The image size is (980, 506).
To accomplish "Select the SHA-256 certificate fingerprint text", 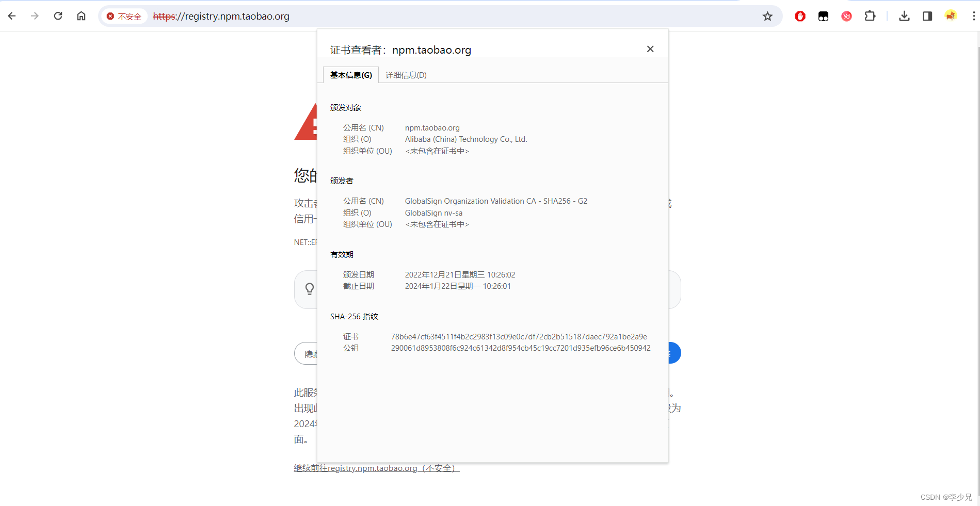I will tap(519, 336).
